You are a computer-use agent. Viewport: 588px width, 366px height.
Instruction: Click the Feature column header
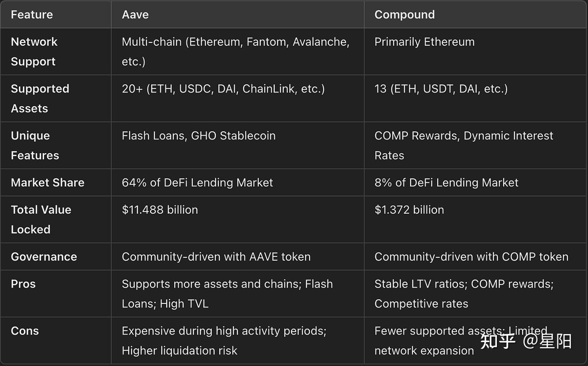point(32,15)
